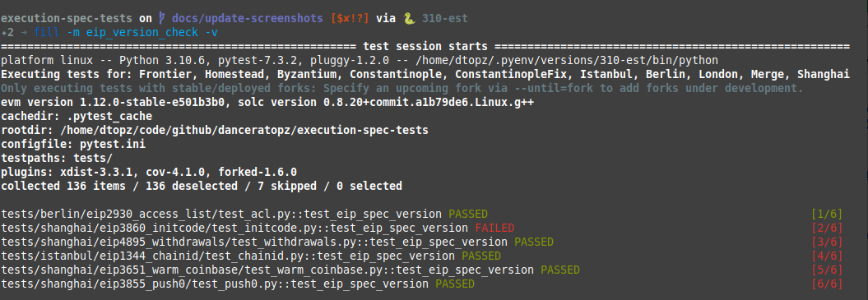Click the test_push0.py PASSED status
This screenshot has height=300, width=868.
pos(455,284)
